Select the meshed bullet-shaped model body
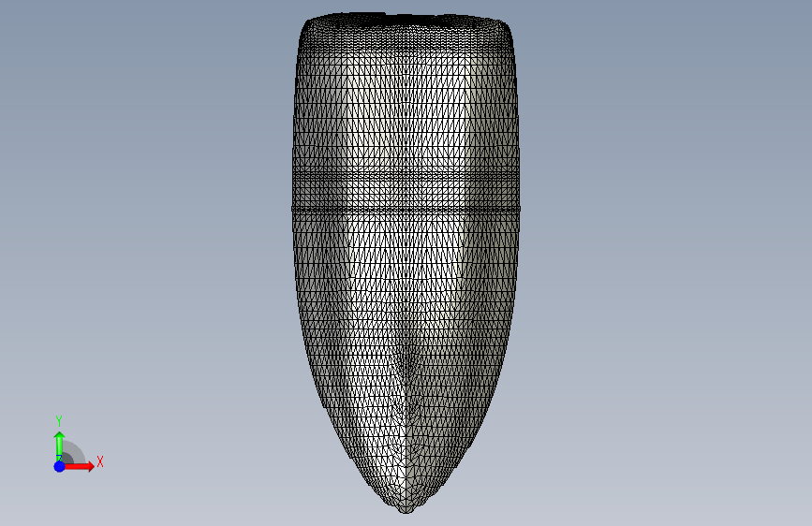Screen dimensions: 812x526 pos(406,262)
